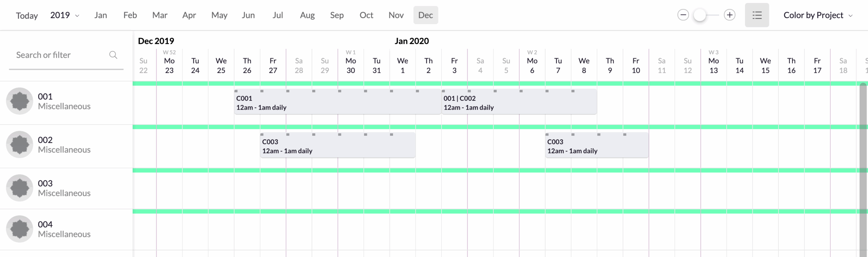Click inside the Search or filter field
Image resolution: width=868 pixels, height=257 pixels.
[x=54, y=54]
